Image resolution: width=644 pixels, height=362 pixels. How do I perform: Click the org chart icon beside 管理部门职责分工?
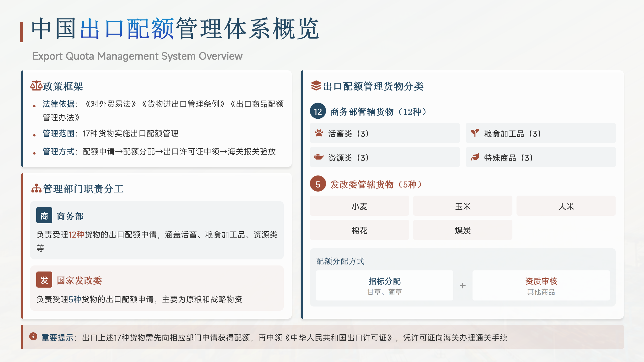pos(36,189)
